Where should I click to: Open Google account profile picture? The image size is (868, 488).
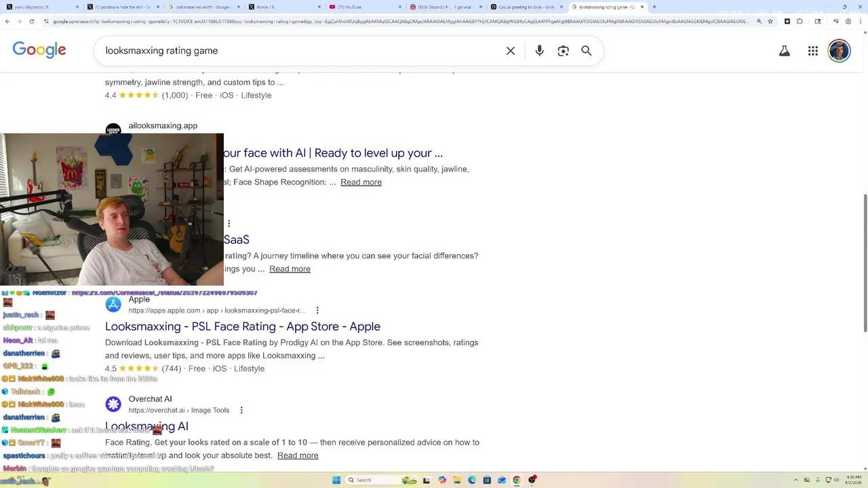tap(839, 51)
